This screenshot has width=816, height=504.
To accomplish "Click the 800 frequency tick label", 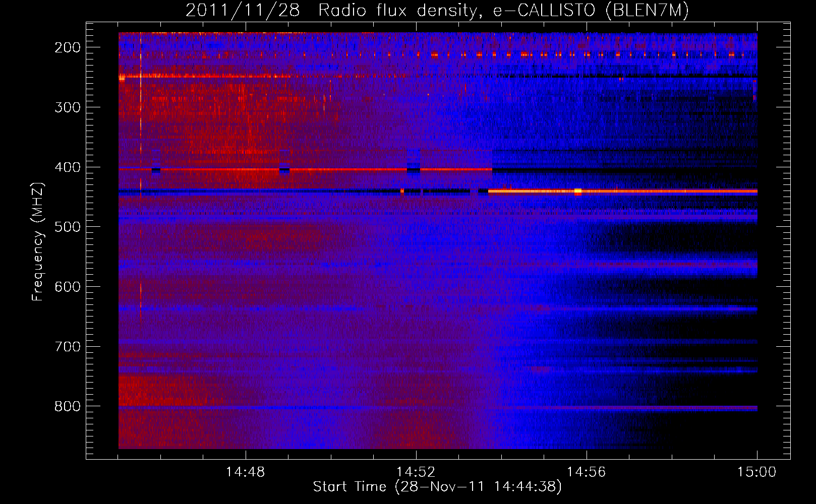I will [67, 406].
